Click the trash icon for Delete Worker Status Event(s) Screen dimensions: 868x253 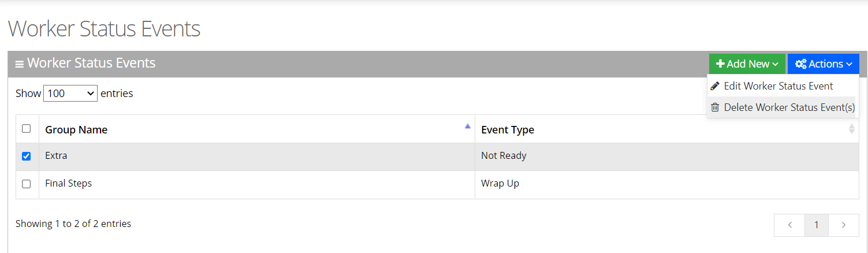click(x=715, y=107)
